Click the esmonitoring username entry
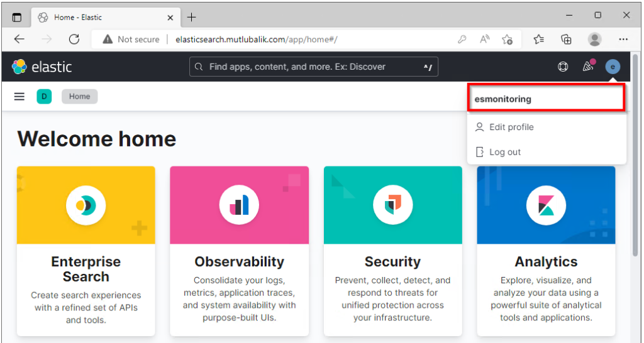This screenshot has height=343, width=644. [547, 99]
